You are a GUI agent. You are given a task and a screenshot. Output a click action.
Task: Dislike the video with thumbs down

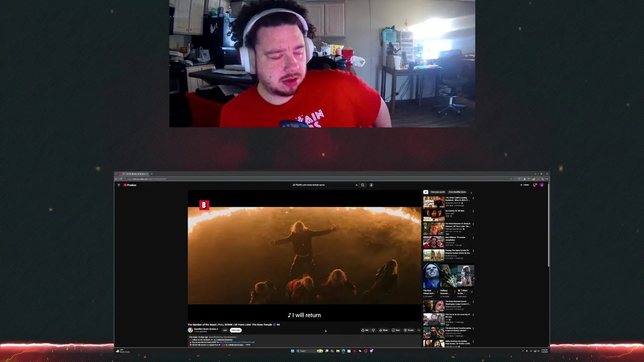point(373,330)
